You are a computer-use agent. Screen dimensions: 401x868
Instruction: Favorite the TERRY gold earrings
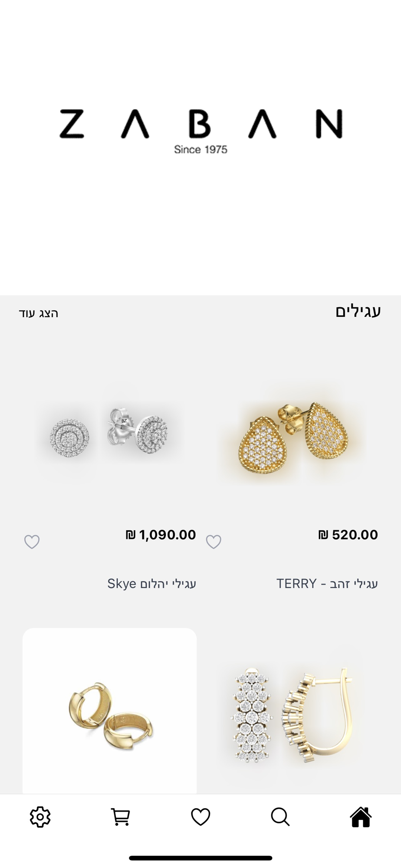coord(214,542)
